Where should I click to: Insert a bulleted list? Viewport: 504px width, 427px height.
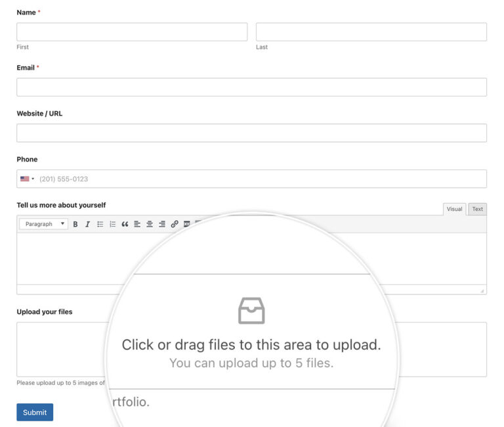pos(100,224)
